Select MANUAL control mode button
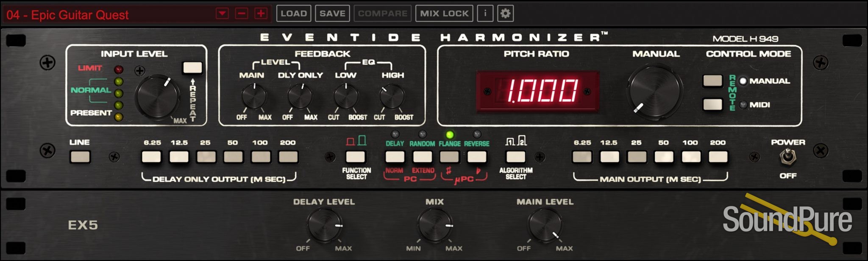This screenshot has width=868, height=261. [x=712, y=81]
